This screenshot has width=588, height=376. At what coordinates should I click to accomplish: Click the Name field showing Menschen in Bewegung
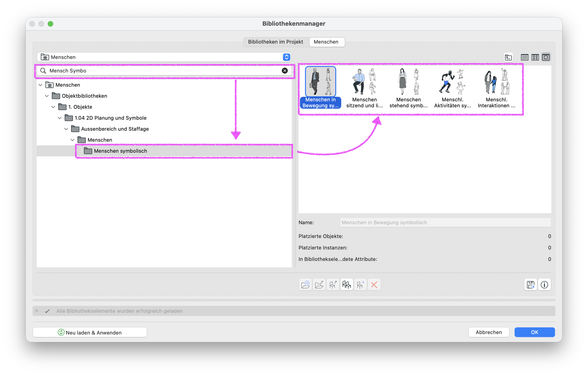(445, 222)
